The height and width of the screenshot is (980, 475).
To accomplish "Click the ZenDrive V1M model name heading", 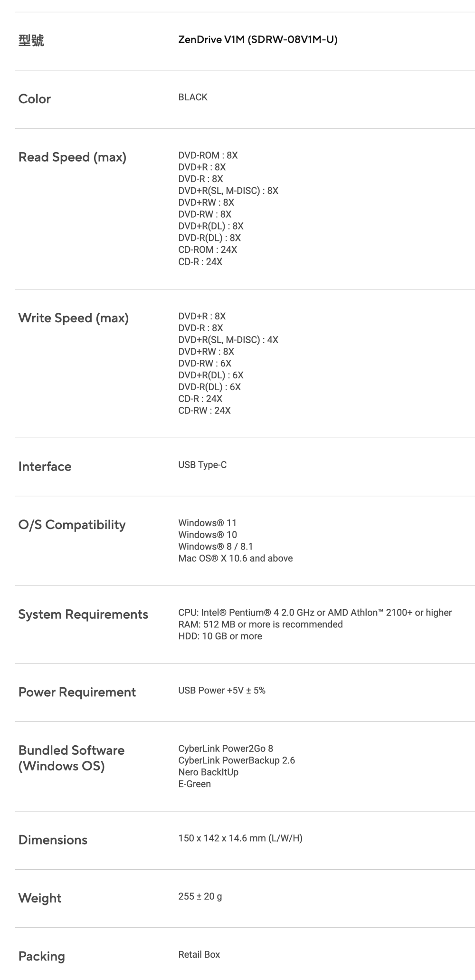I will pyautogui.click(x=257, y=39).
